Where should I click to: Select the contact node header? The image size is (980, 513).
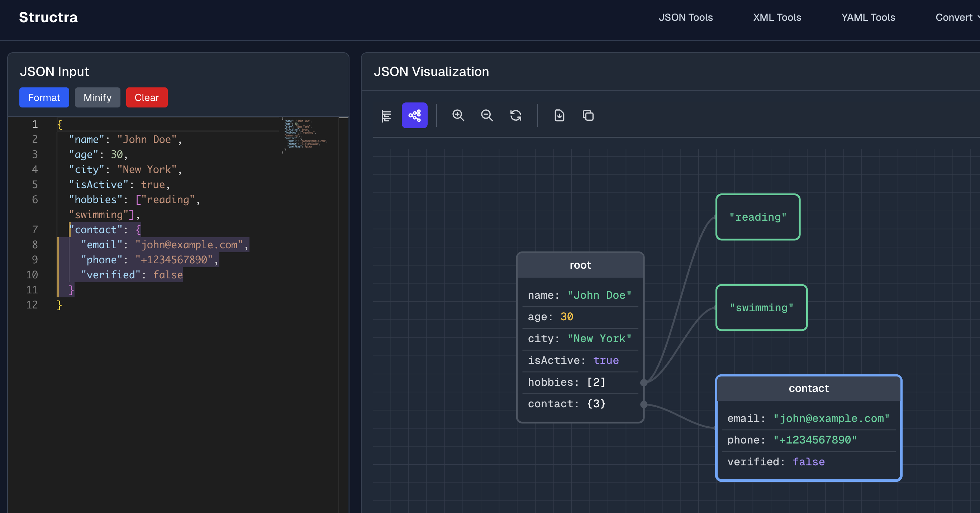click(x=808, y=388)
